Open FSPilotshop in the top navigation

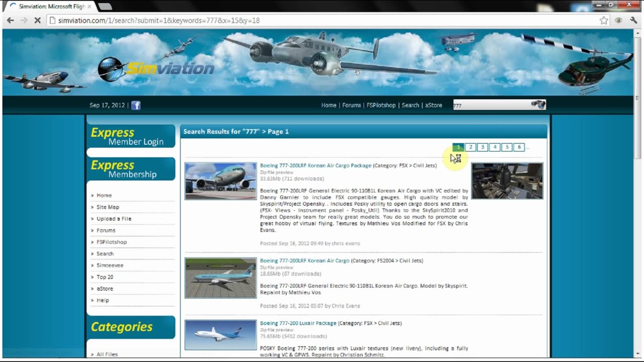tap(381, 105)
